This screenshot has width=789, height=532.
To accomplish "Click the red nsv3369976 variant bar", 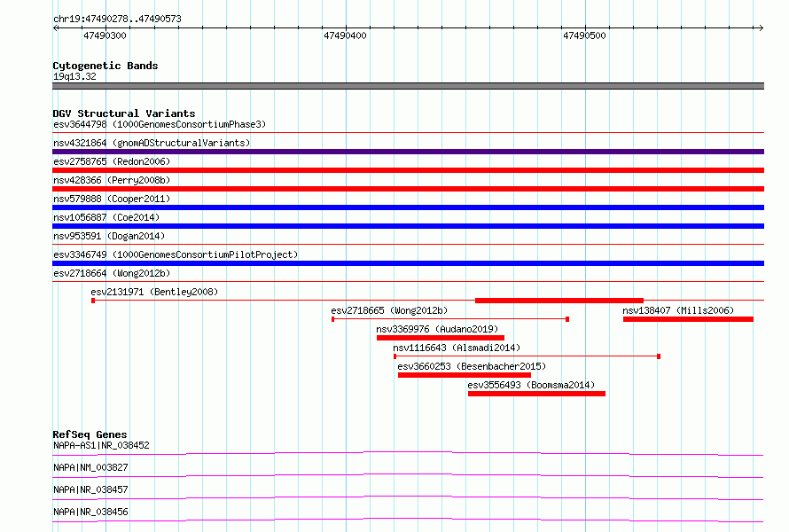I will point(441,338).
